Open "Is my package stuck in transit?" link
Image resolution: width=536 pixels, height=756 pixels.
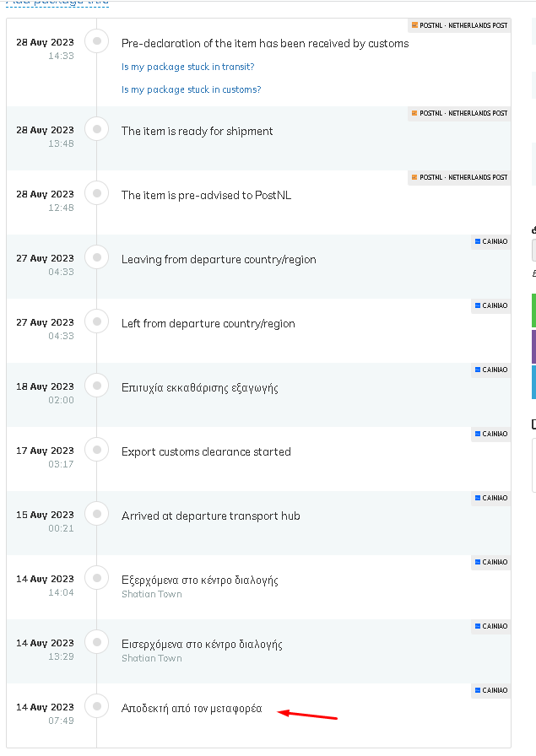(x=187, y=67)
